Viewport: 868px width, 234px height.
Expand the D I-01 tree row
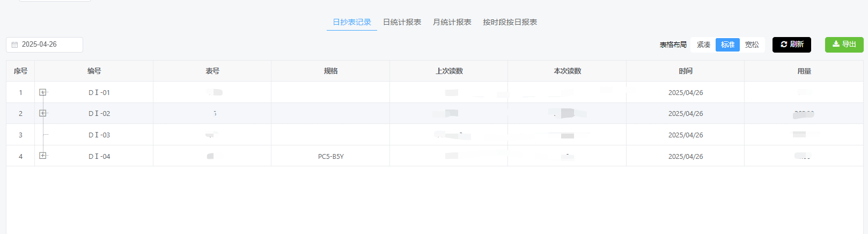(42, 92)
